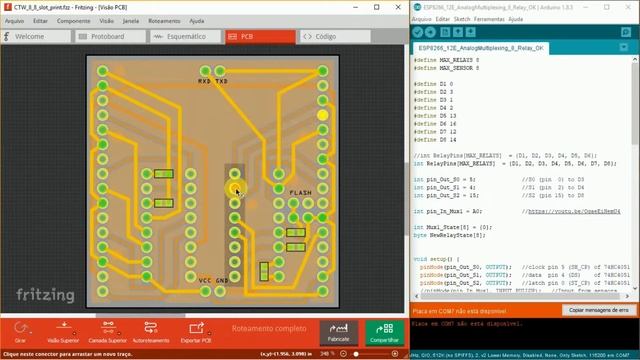This screenshot has height=360, width=640.
Task: Open Arduino Sketch menu
Action: [462, 19]
